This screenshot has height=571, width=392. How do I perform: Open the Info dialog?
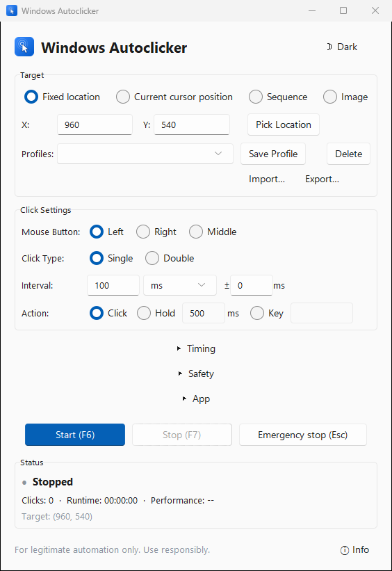click(355, 550)
